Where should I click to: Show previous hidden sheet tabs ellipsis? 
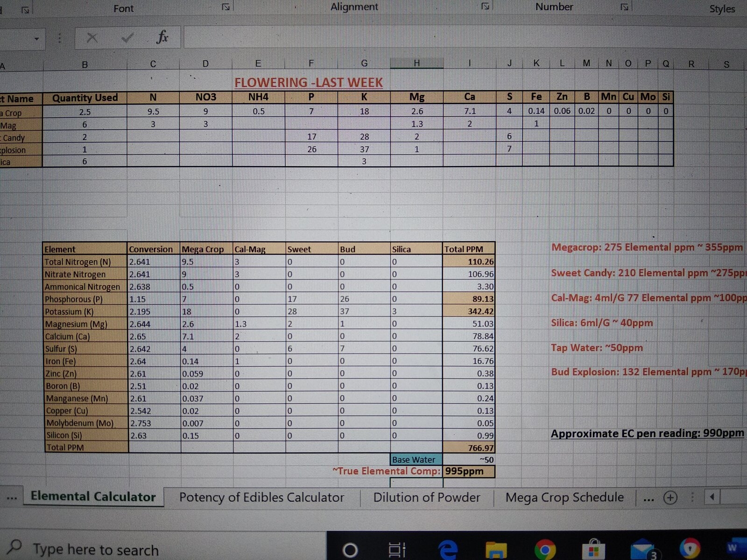point(12,497)
